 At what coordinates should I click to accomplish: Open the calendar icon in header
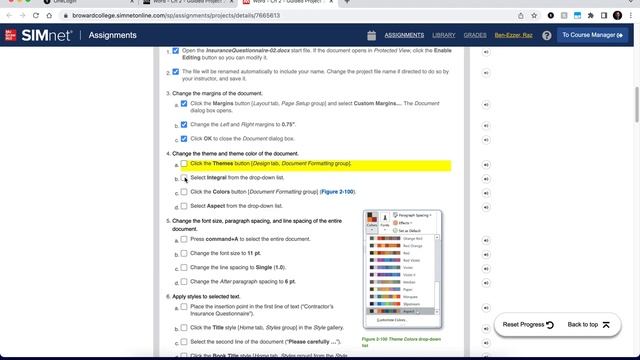371,36
